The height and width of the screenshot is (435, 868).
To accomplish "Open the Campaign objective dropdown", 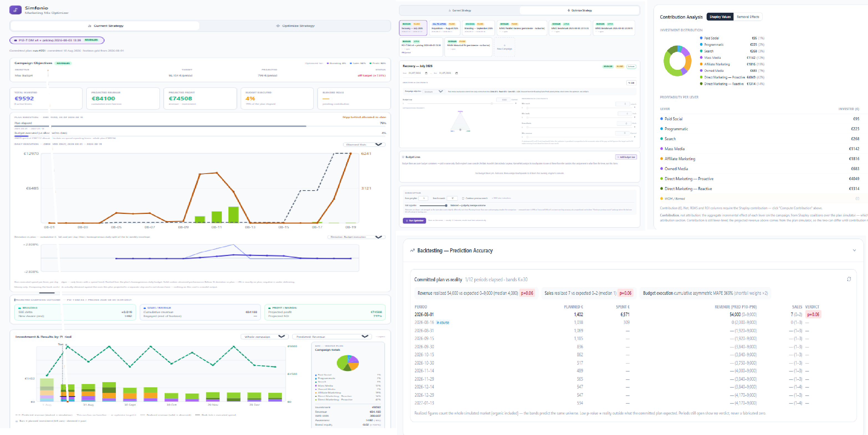I will coord(433,92).
